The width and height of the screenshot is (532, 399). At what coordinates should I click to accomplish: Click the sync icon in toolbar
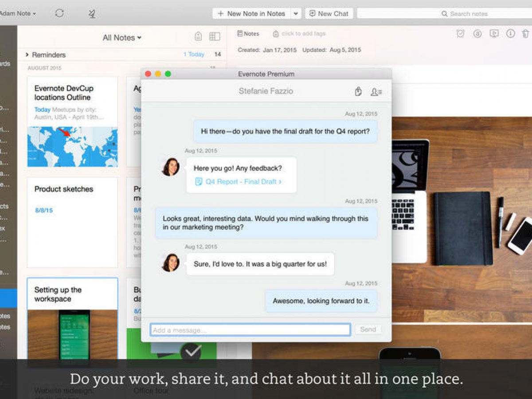[59, 13]
